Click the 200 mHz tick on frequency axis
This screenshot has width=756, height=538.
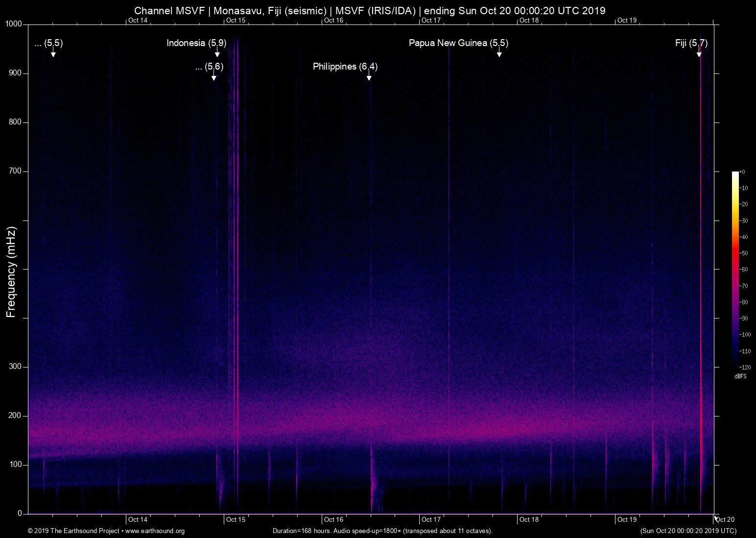click(15, 416)
